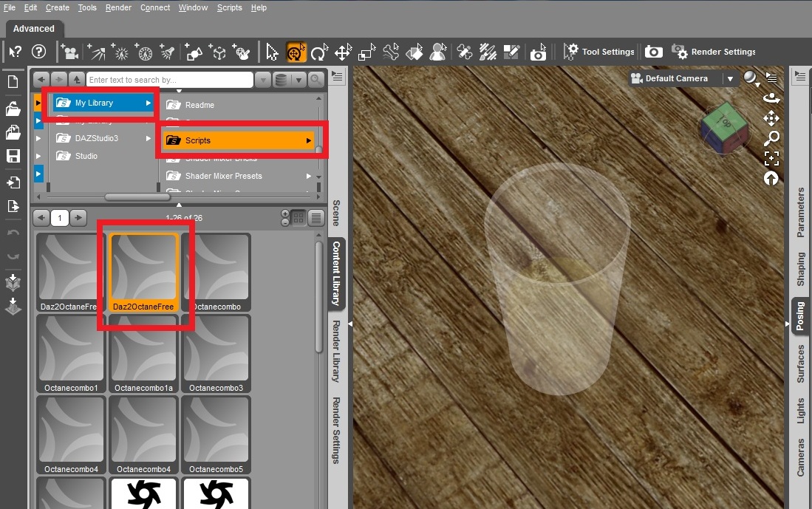Image resolution: width=812 pixels, height=509 pixels.
Task: Click the folder tree horizontal scrollbar
Action: click(x=137, y=197)
